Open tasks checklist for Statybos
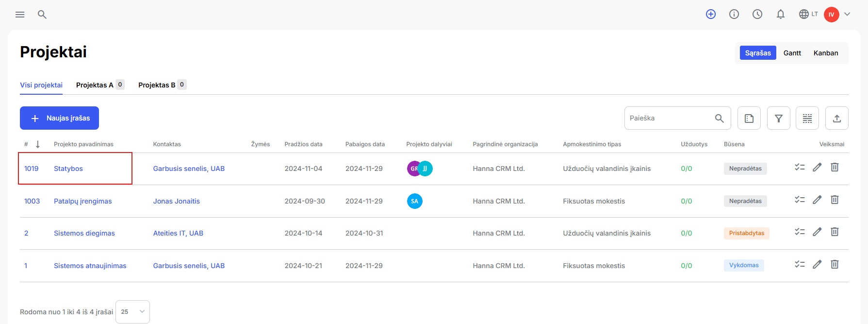The image size is (868, 324). pos(800,167)
